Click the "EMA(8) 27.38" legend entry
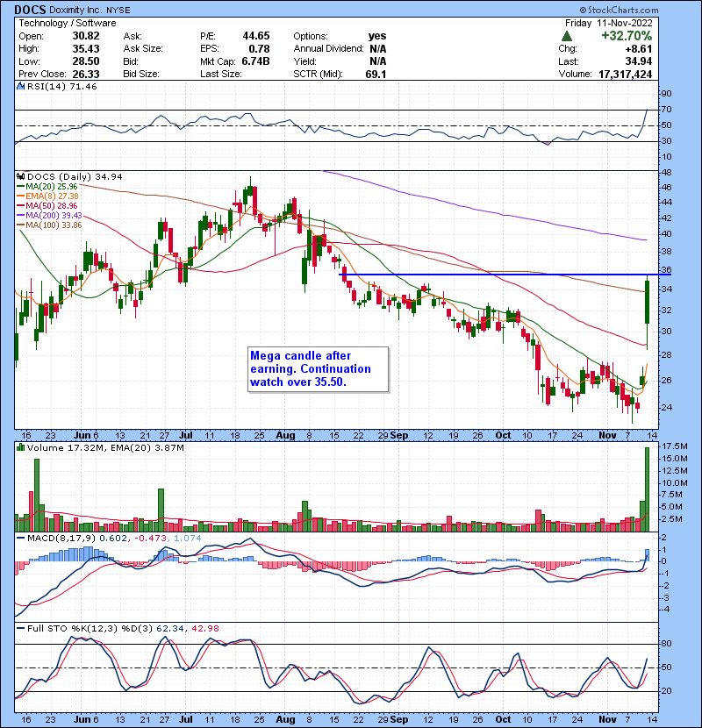Screen dimensions: 702x728 click(x=52, y=196)
